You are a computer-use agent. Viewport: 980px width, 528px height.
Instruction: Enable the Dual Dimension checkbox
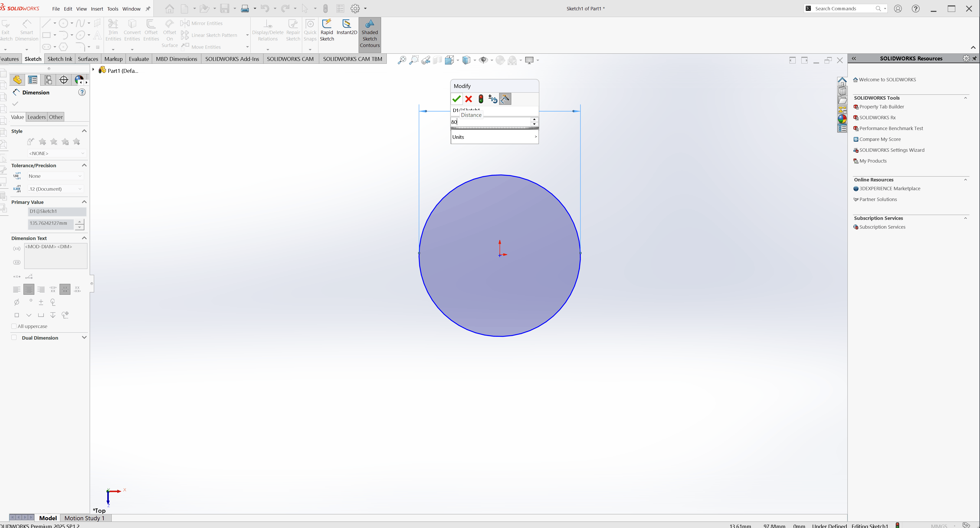(x=14, y=338)
